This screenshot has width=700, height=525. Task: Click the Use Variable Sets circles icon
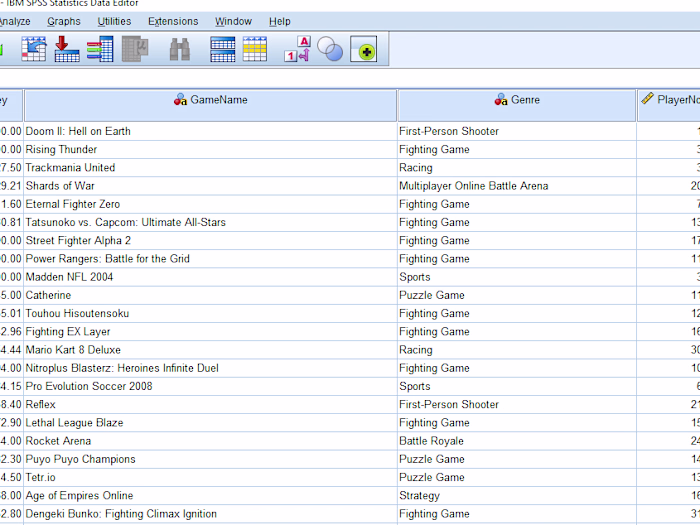point(330,49)
